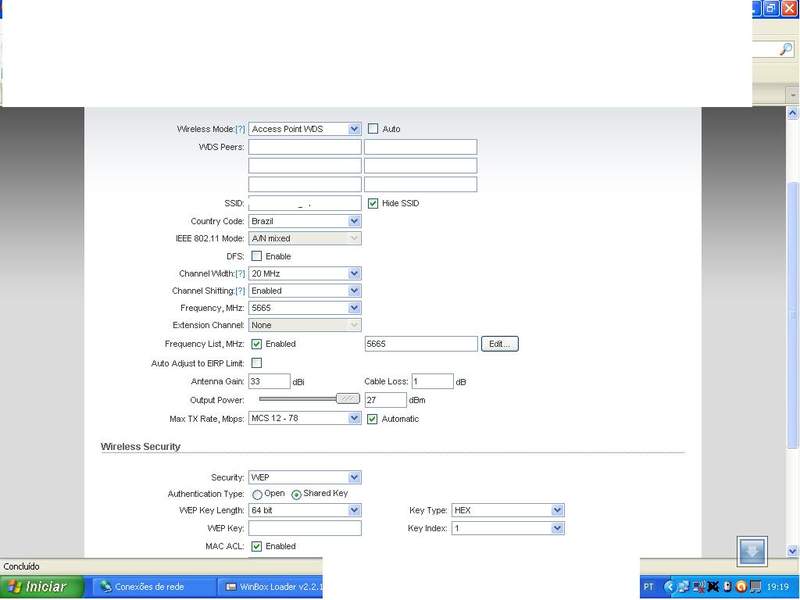The width and height of the screenshot is (800, 600).
Task: Enable the DFS checkbox
Action: click(257, 256)
